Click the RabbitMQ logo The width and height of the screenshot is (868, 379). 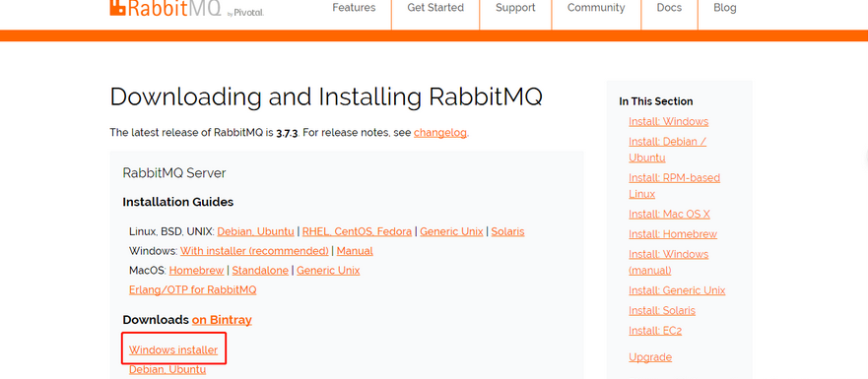coord(186,8)
